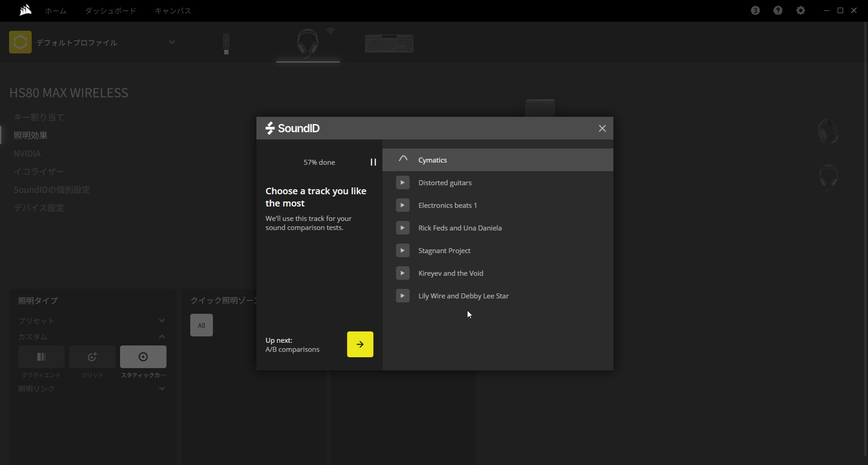
Task: Select the currently playing Cymatics track
Action: 432,160
